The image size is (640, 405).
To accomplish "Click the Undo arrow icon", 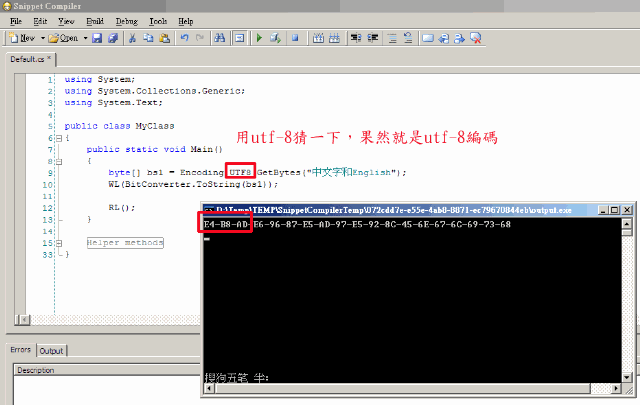I will [185, 38].
